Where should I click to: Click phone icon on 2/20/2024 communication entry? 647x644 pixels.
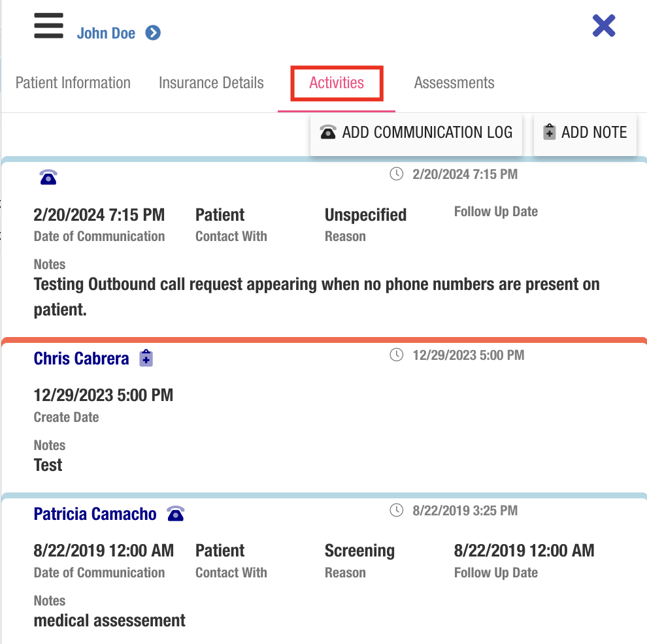(48, 176)
